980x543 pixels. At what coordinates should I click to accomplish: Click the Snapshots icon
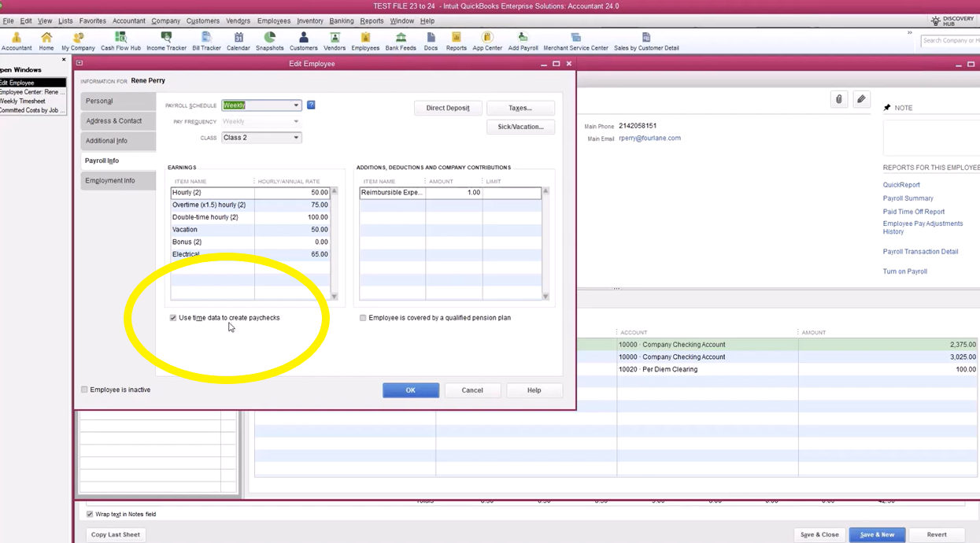pos(269,41)
